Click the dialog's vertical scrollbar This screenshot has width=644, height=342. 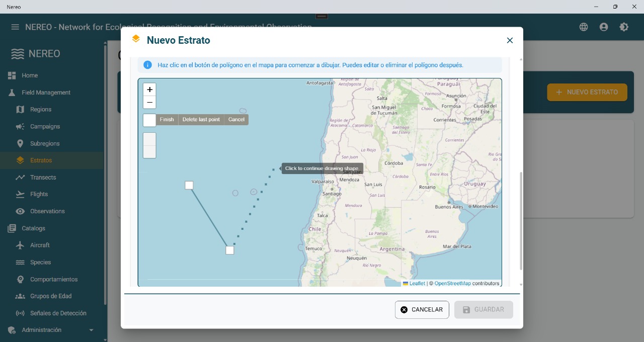pos(521,221)
